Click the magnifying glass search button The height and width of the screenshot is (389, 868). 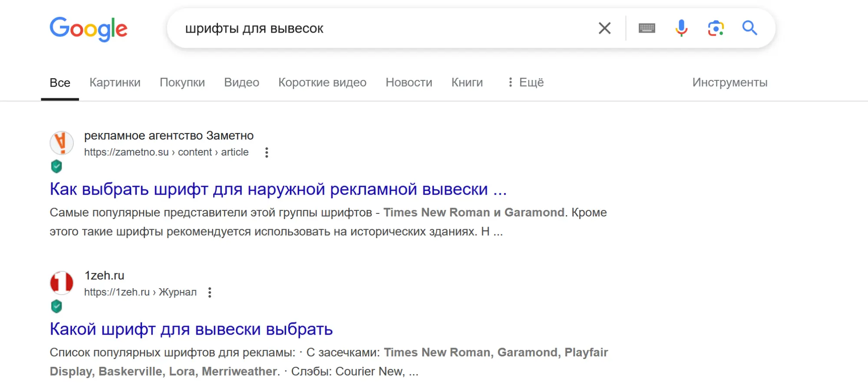click(x=749, y=28)
